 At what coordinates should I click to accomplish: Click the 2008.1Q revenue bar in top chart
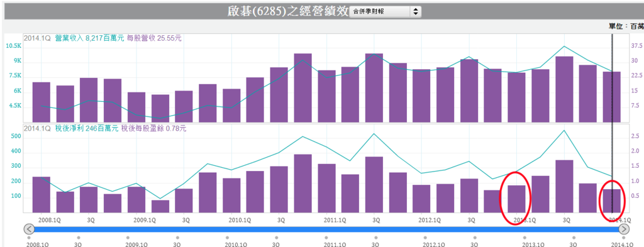(x=41, y=102)
